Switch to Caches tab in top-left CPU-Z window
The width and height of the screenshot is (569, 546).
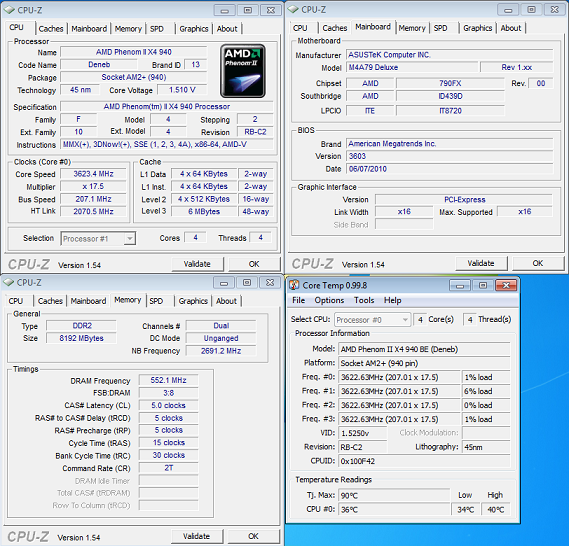click(x=51, y=29)
